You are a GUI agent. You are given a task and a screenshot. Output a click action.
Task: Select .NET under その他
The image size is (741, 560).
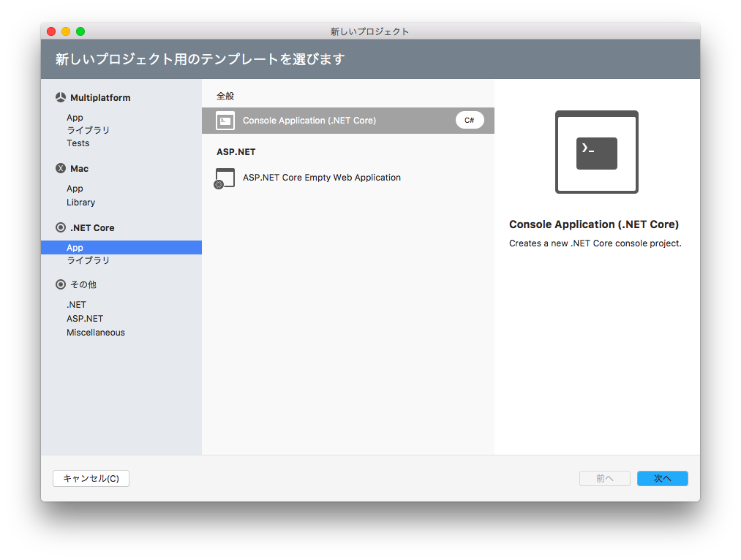[76, 305]
